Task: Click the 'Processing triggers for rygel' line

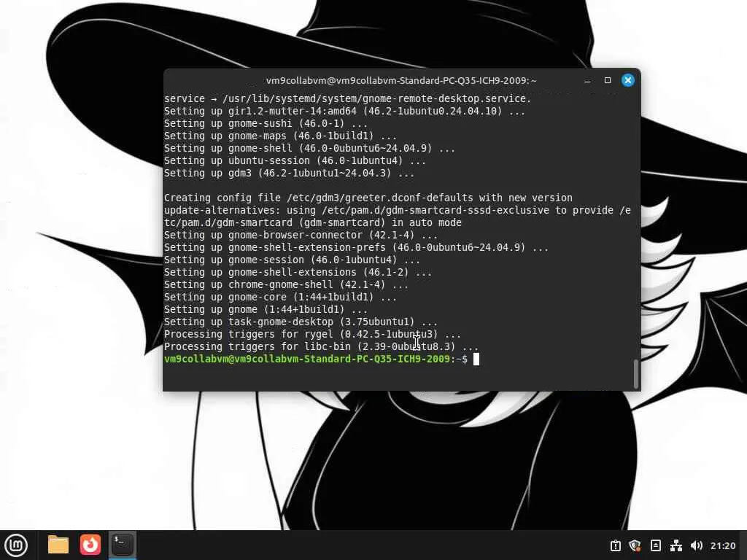Action: click(312, 334)
